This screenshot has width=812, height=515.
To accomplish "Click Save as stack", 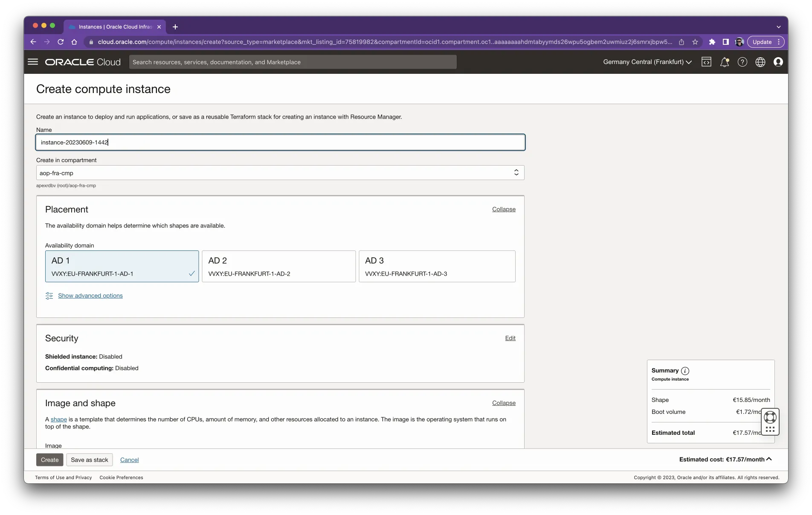I will tap(90, 460).
